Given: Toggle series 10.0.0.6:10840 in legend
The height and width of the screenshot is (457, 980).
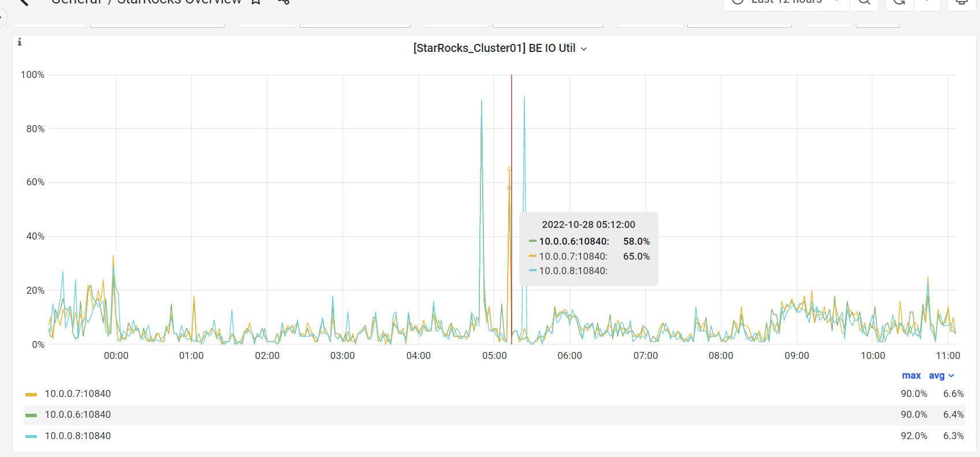Looking at the screenshot, I should click(78, 415).
